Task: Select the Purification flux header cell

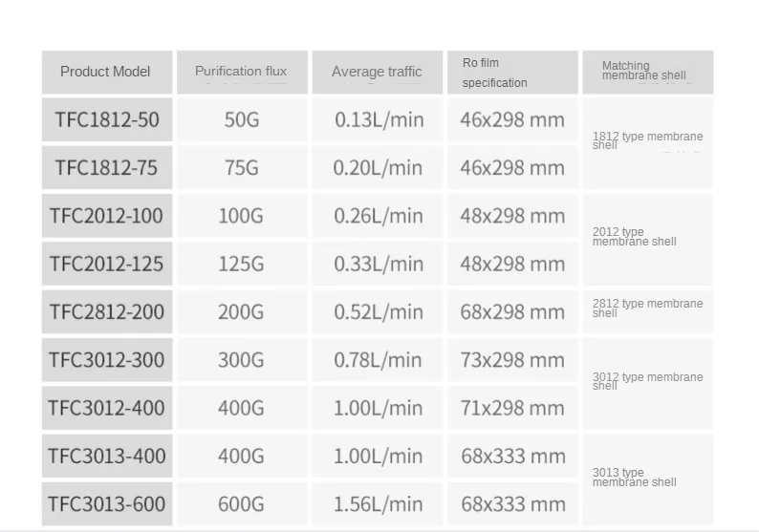Action: 242,72
